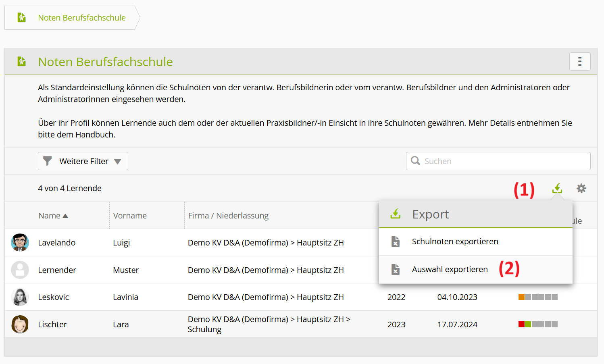
Task: Sort by Vorname column header
Action: pyautogui.click(x=130, y=216)
